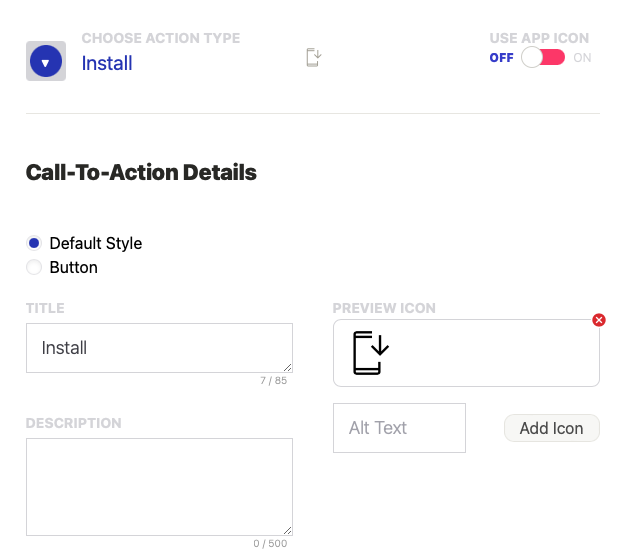Screen dimensions: 620x560
Task: Select the Button style radio option
Action: (34, 267)
